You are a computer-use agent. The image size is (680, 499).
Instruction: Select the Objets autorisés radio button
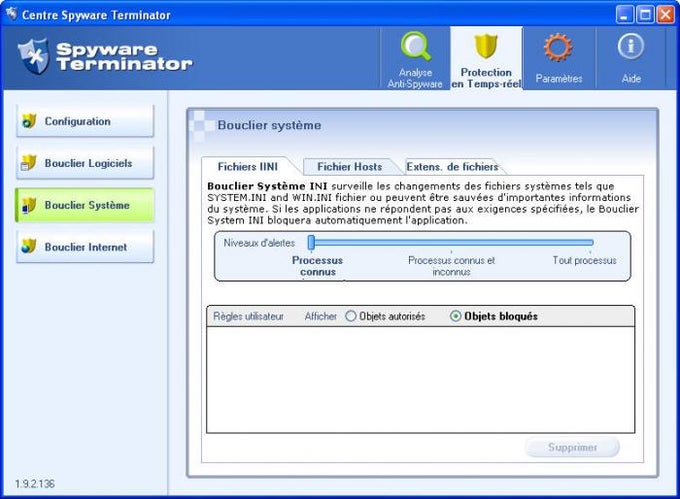[351, 316]
